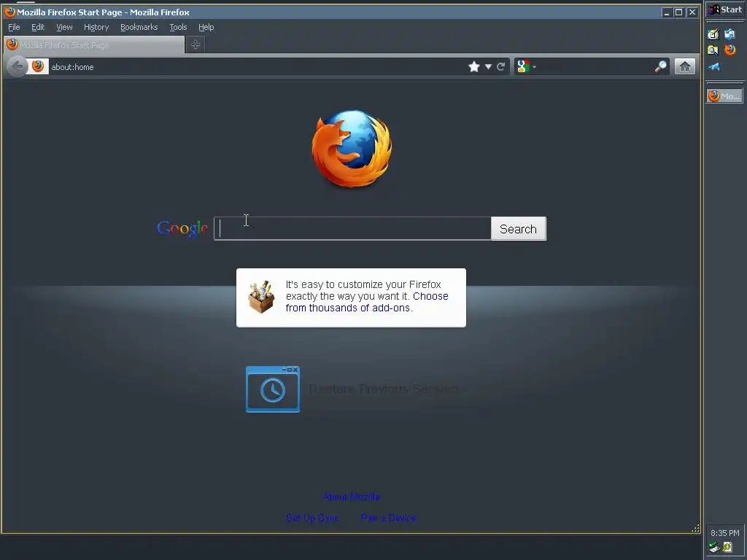Launch Firefox from the quick launch icons
Viewport: 747px width, 560px height.
pos(729,50)
